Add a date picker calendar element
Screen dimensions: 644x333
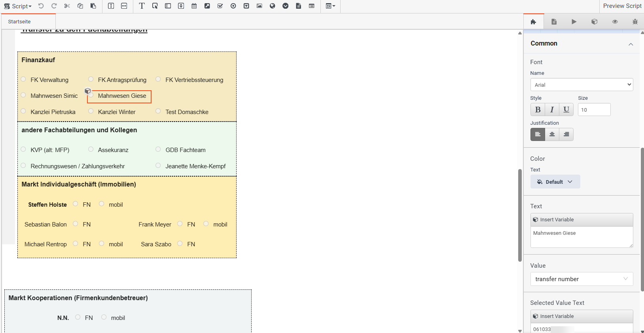[x=194, y=6]
